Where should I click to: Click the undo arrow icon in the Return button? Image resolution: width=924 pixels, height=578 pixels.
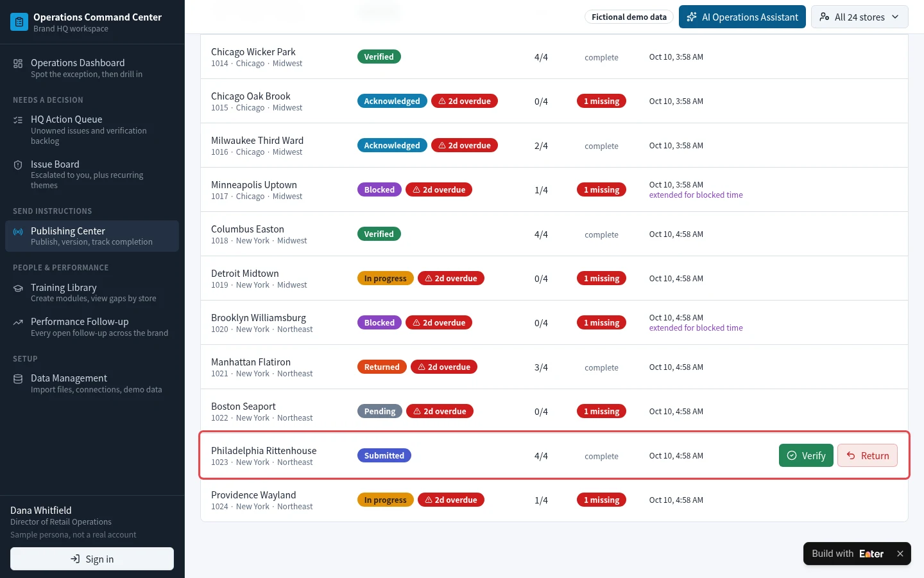click(x=851, y=455)
